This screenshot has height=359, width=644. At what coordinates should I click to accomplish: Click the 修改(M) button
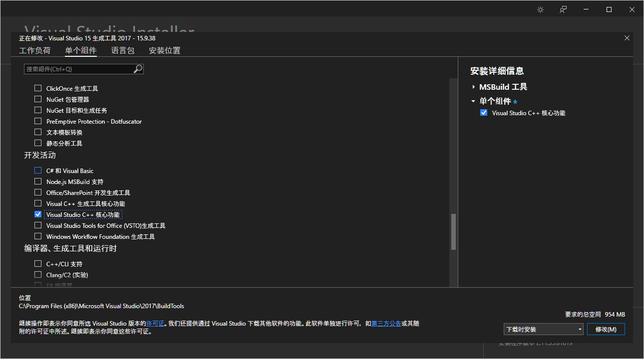point(606,329)
